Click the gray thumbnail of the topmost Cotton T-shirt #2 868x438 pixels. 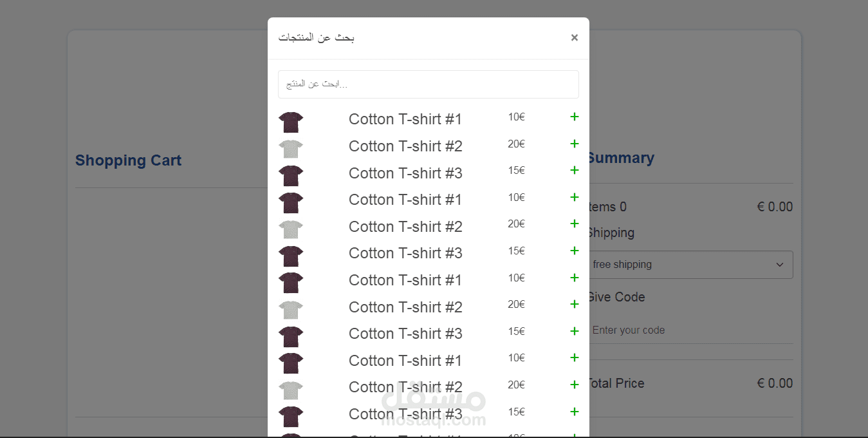click(291, 149)
